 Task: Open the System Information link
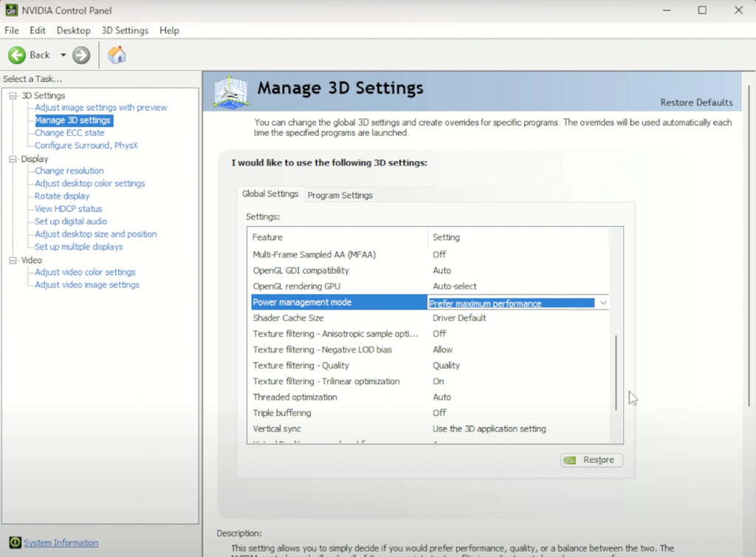coord(61,542)
